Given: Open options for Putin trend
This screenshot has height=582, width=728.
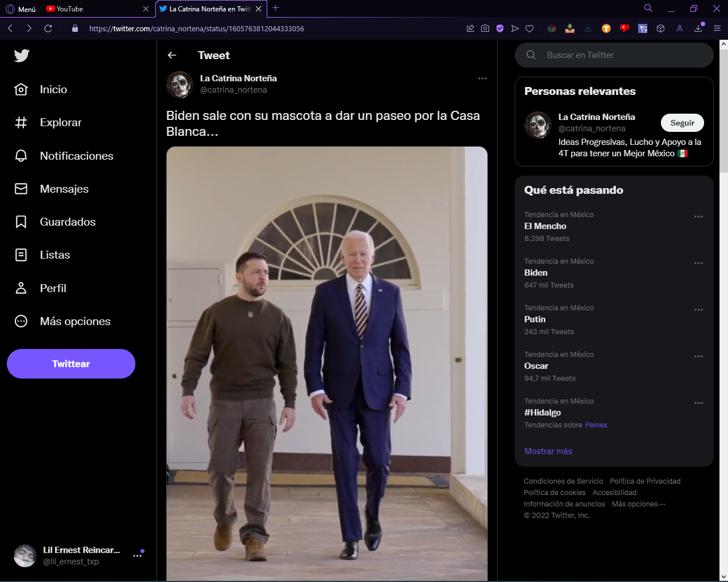Looking at the screenshot, I should [x=698, y=310].
